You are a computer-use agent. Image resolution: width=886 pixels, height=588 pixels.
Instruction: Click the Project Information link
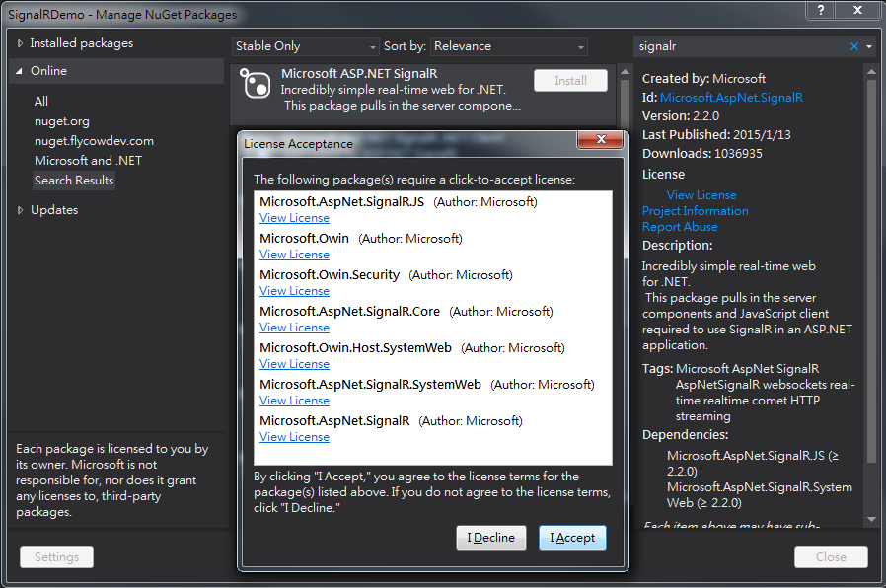[695, 210]
